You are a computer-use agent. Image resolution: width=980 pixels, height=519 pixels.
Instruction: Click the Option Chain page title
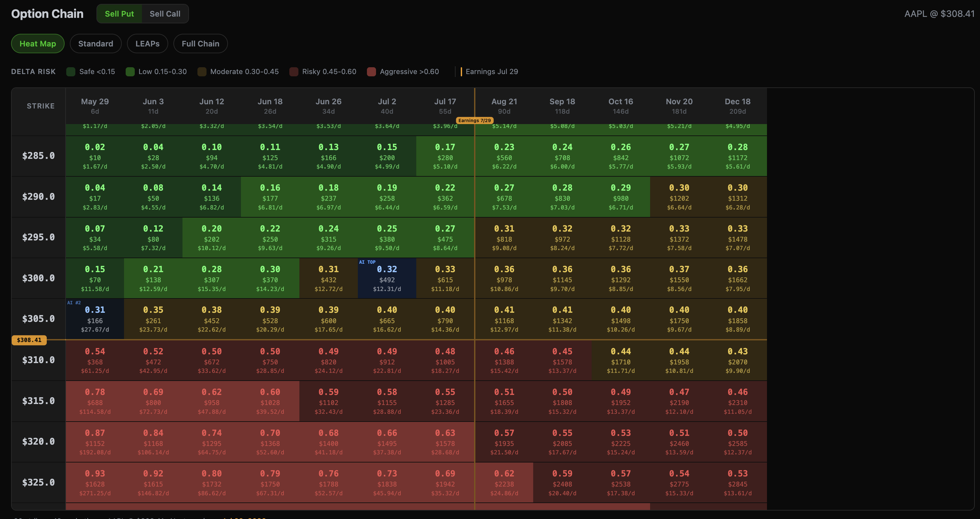[47, 14]
